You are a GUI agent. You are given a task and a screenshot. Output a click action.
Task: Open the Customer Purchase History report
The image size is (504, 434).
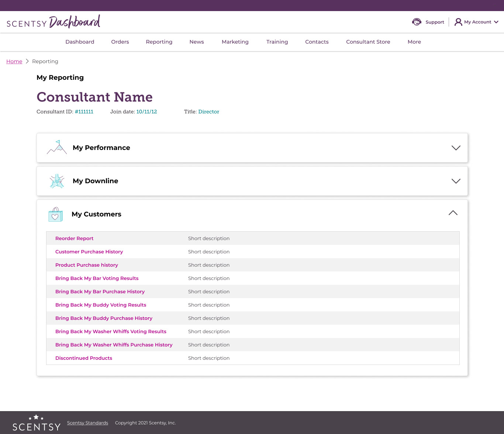89,252
